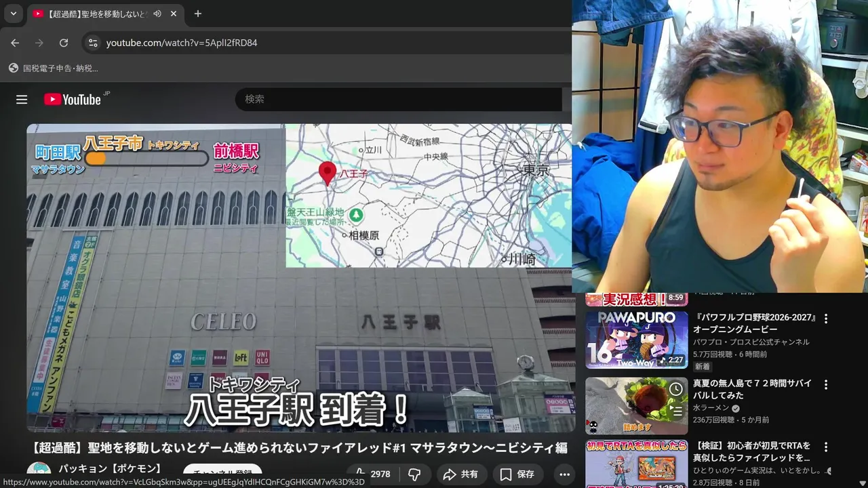Viewport: 868px width, 488px height.
Task: Add 真夏の無人島 video to Watch Later
Action: click(676, 389)
